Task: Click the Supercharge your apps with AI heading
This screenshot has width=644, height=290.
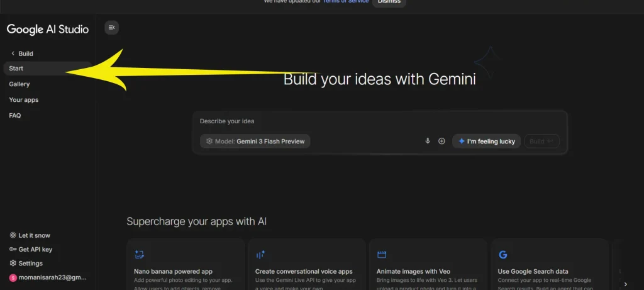Action: pos(196,222)
